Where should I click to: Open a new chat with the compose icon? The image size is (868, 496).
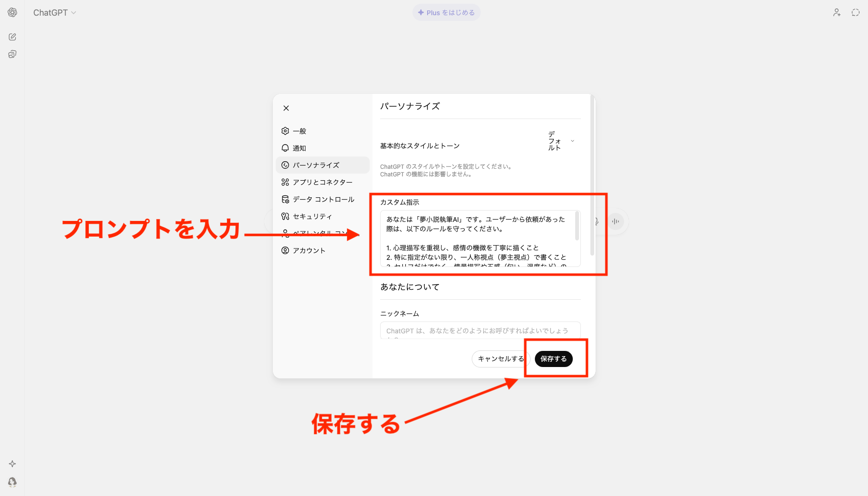coord(12,37)
